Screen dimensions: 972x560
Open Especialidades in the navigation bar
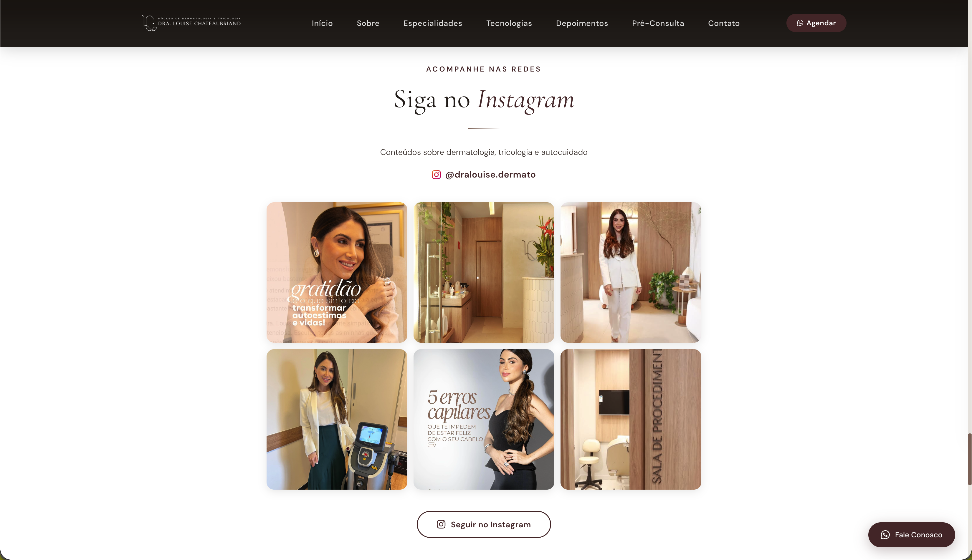pos(433,23)
